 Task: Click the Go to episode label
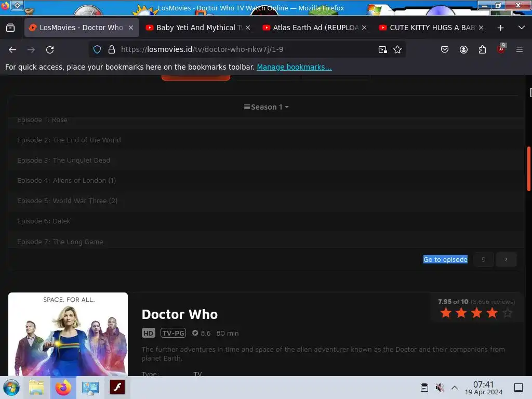coord(445,259)
